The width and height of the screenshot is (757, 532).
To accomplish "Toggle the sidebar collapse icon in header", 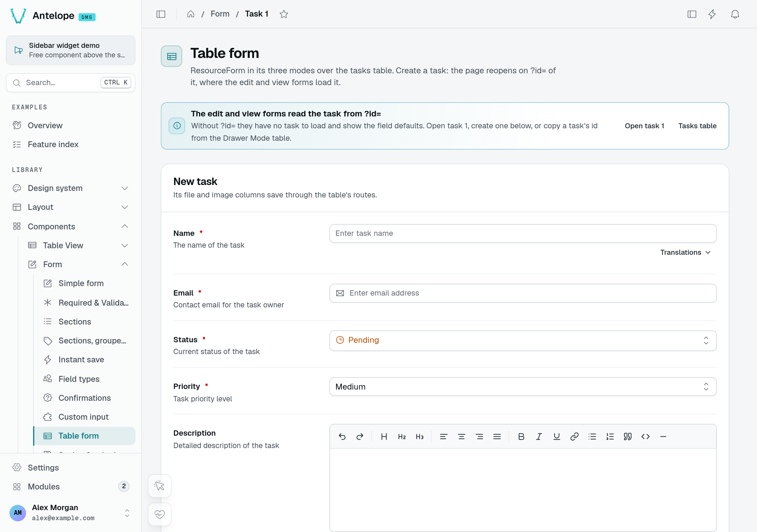I will (x=161, y=14).
